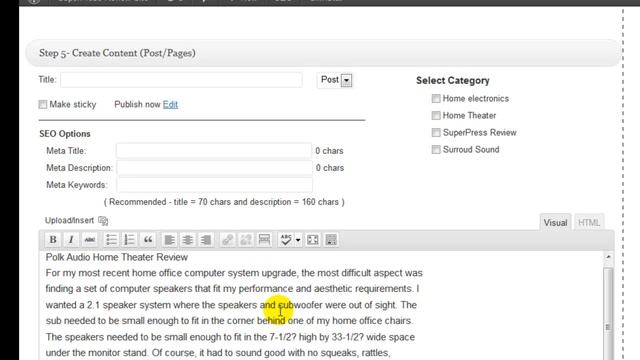This screenshot has width=640, height=360.
Task: Focus the Title input field
Action: pos(181,80)
